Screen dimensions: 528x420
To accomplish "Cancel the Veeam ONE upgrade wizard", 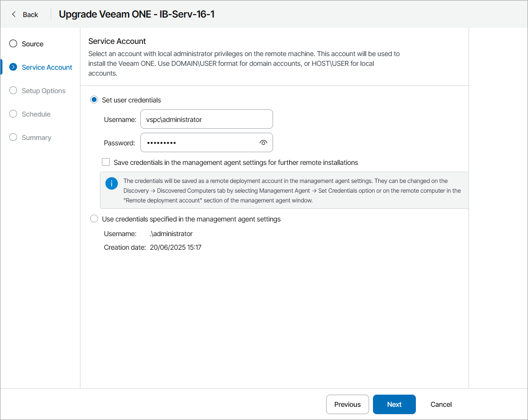I will (440, 404).
